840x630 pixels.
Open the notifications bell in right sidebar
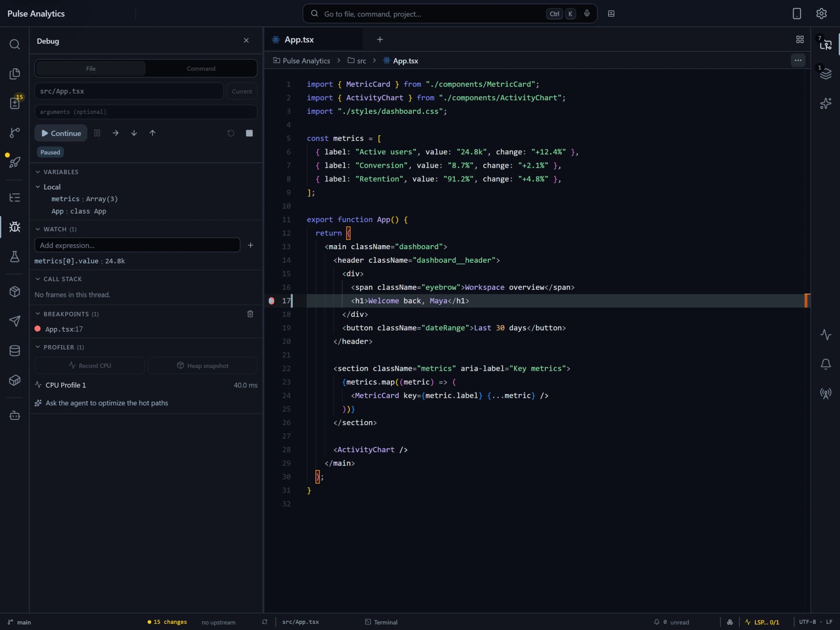click(x=826, y=364)
